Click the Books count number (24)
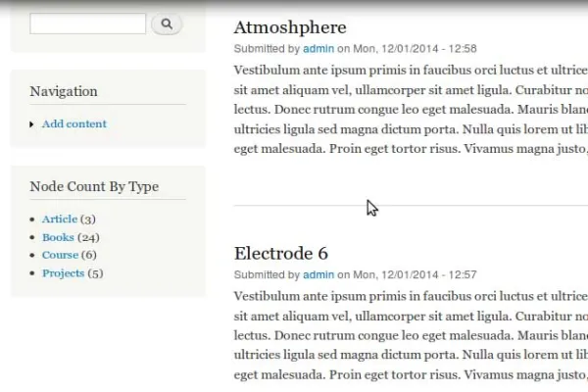The image size is (588, 392). click(88, 237)
